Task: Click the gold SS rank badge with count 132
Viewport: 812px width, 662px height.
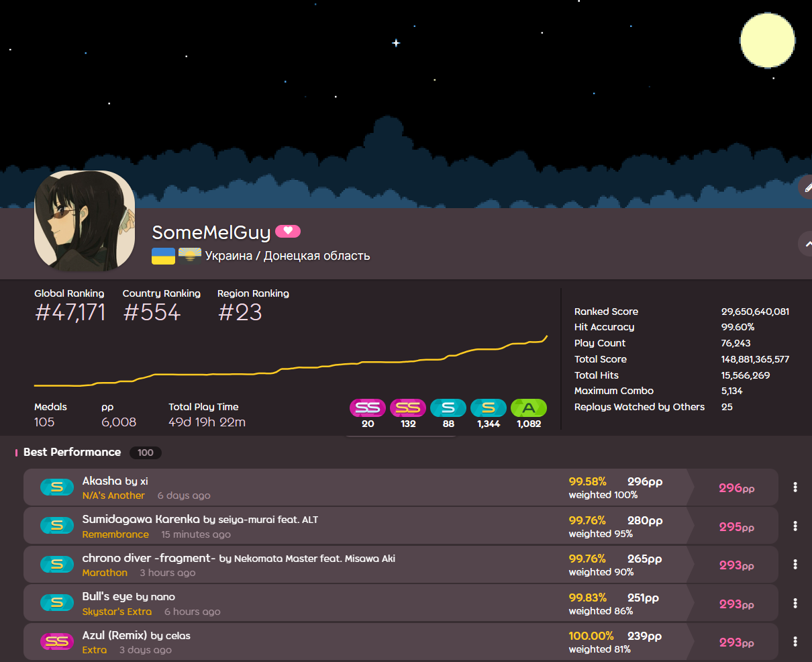Action: [408, 408]
